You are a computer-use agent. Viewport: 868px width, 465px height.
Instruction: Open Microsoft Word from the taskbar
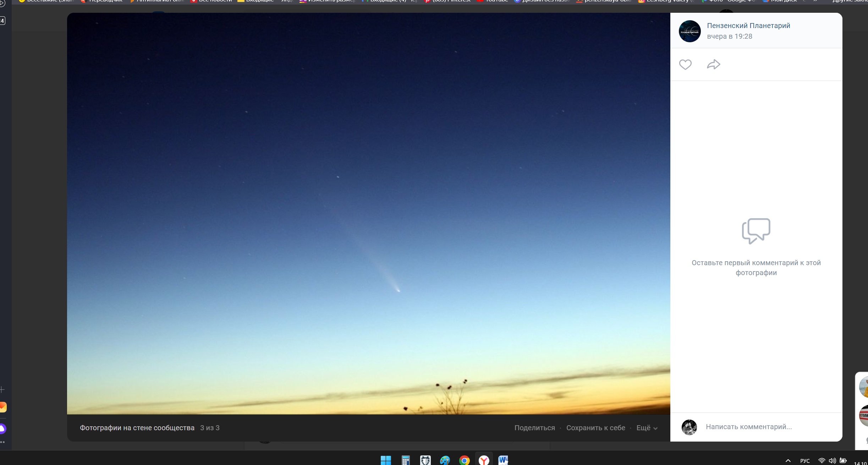coord(503,460)
